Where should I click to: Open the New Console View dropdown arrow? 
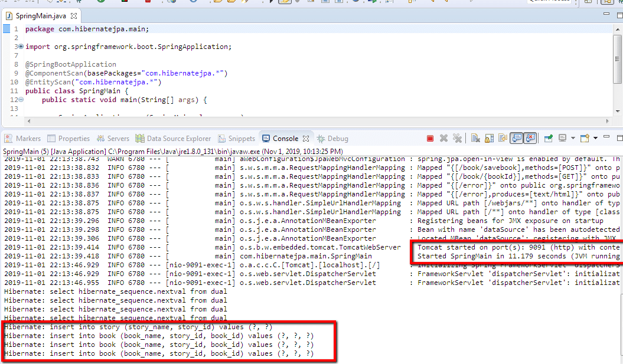[x=595, y=139]
